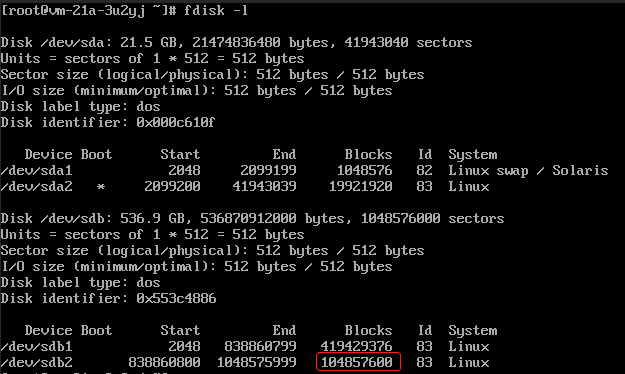The image size is (625, 374).
Task: Click Disk identifier 0x553c4886
Action: 108,298
